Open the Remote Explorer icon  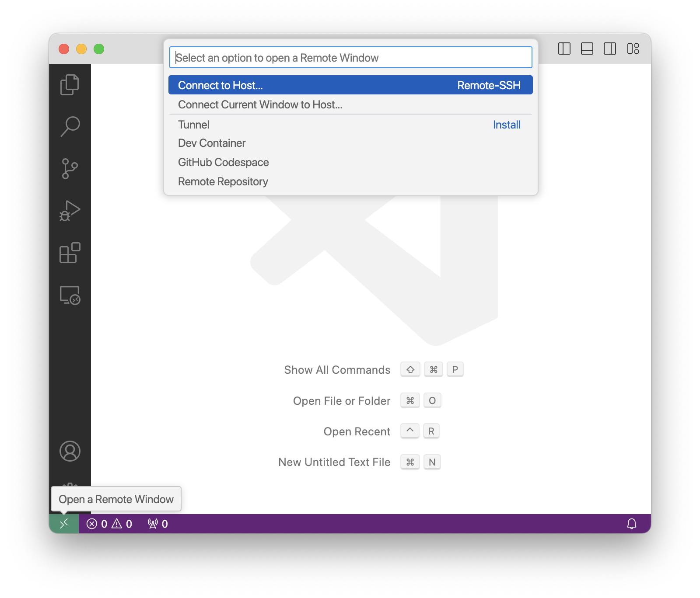[x=70, y=295]
